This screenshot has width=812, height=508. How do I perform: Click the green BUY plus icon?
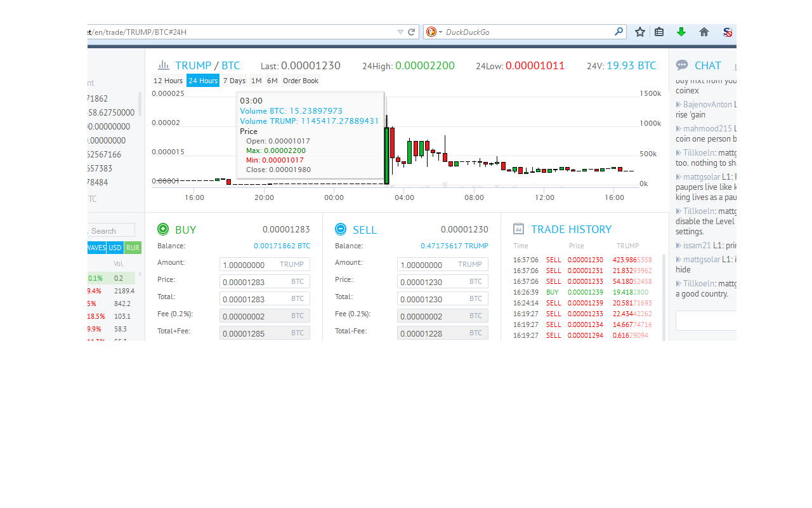[163, 229]
